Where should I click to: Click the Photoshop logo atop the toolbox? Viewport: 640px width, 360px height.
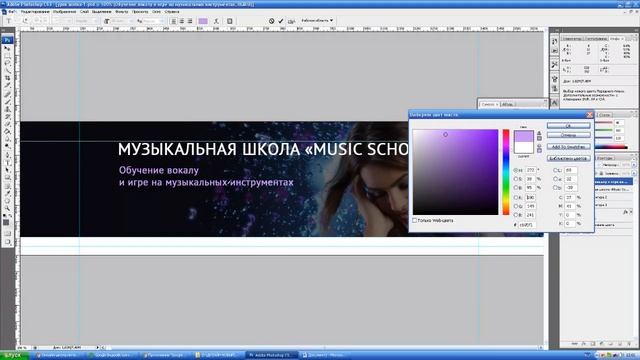(7, 40)
